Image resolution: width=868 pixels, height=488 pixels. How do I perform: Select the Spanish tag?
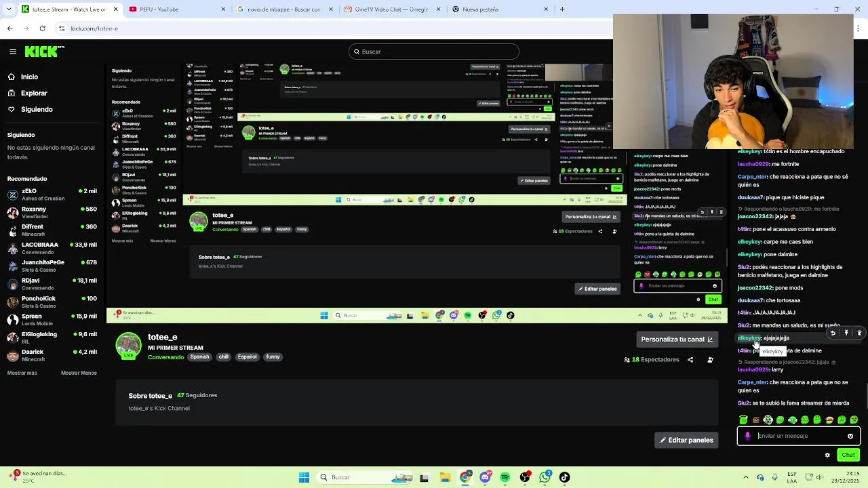coord(199,357)
